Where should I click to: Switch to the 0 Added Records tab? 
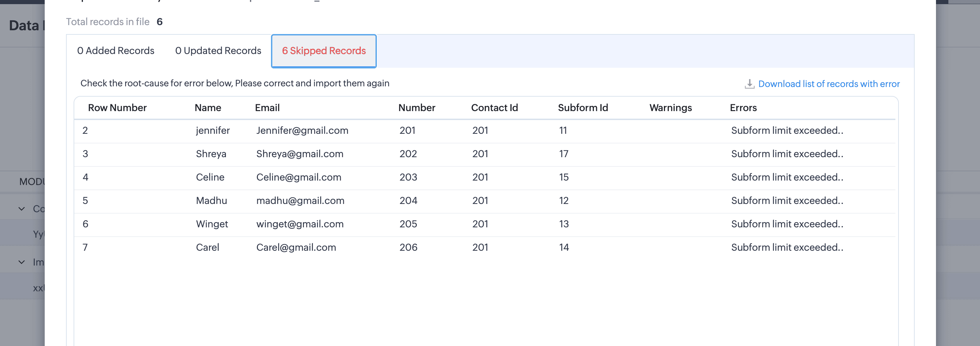pos(116,51)
